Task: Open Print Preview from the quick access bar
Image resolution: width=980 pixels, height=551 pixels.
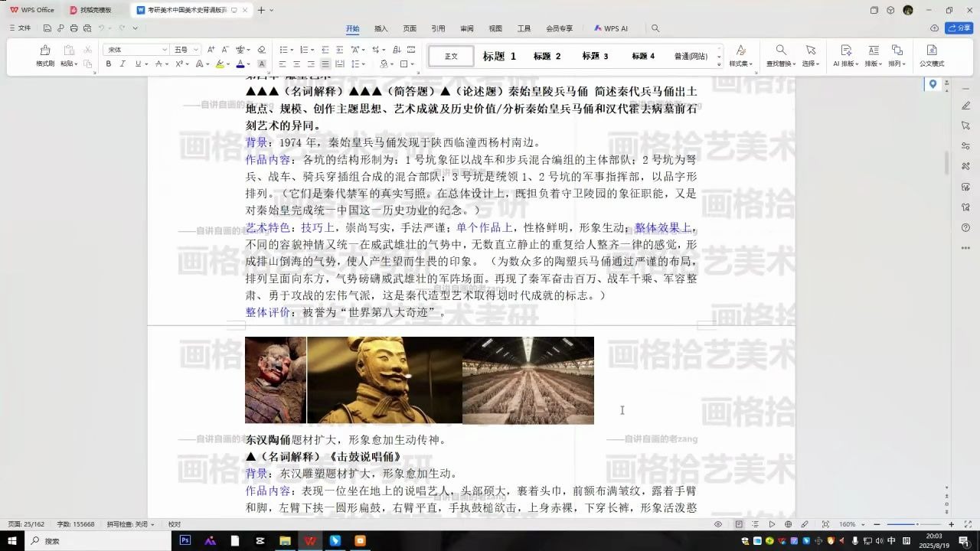Action: tap(87, 28)
